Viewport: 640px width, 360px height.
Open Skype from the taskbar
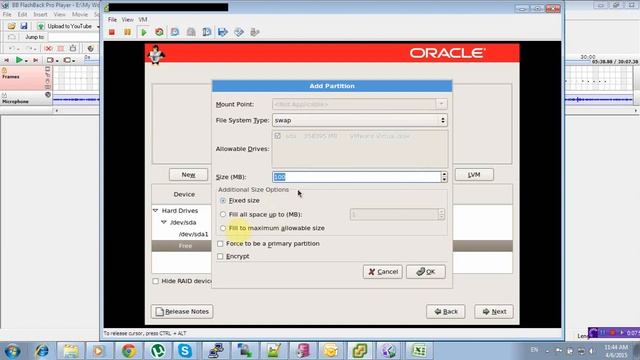pos(184,351)
